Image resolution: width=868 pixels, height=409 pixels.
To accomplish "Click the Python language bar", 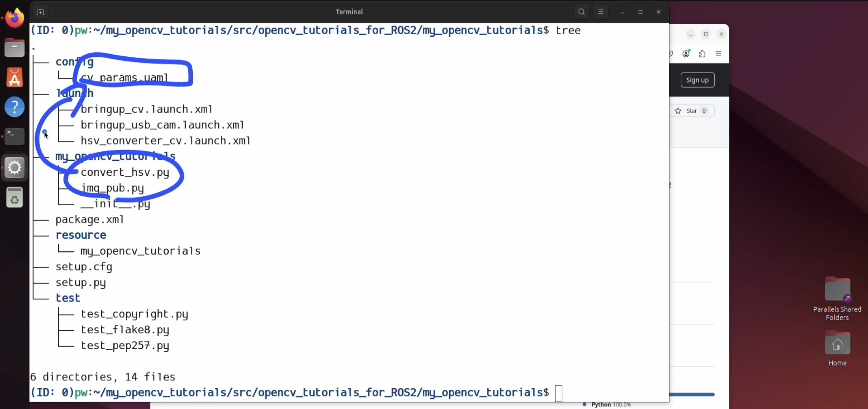I will click(692, 394).
